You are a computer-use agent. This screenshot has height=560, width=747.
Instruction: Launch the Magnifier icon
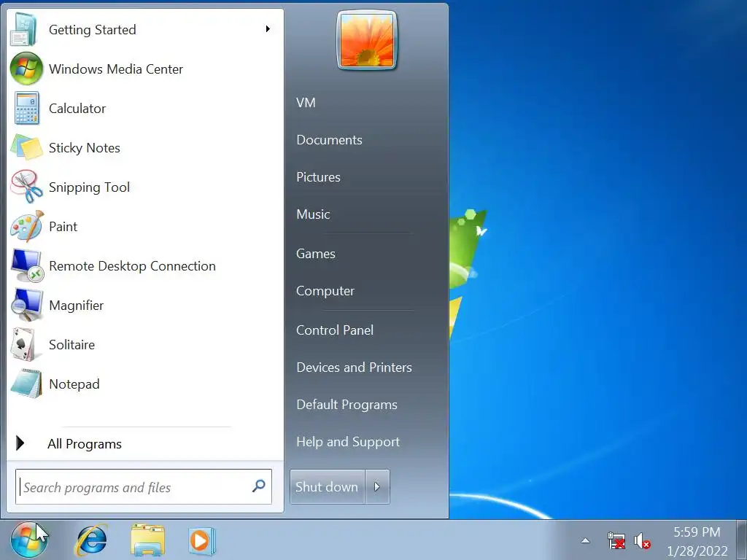tap(27, 305)
